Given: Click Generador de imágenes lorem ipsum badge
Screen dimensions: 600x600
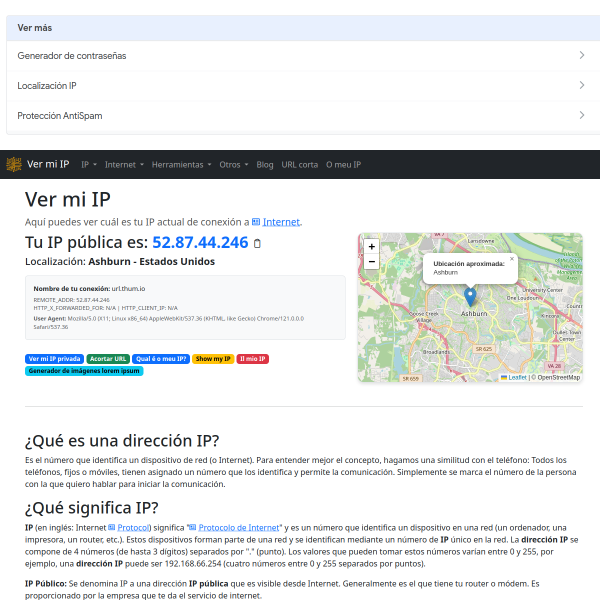Looking at the screenshot, I should pyautogui.click(x=84, y=371).
